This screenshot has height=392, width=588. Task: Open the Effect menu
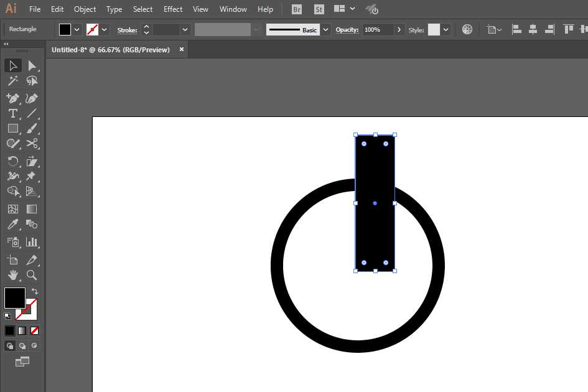tap(173, 9)
